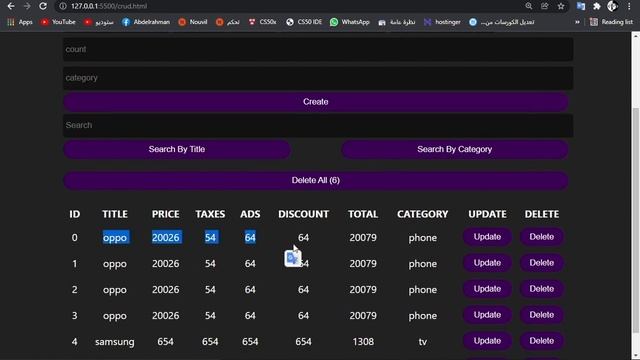Share this page from the address bar

click(x=544, y=6)
